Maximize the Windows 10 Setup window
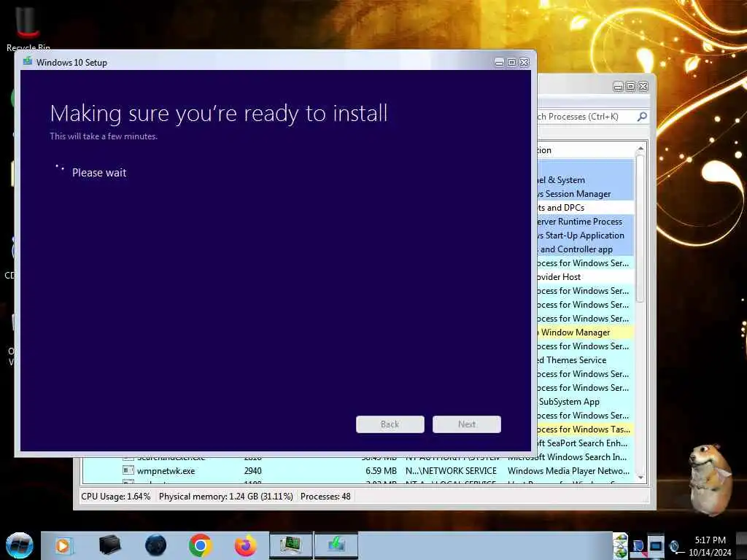This screenshot has height=560, width=747. coord(511,63)
